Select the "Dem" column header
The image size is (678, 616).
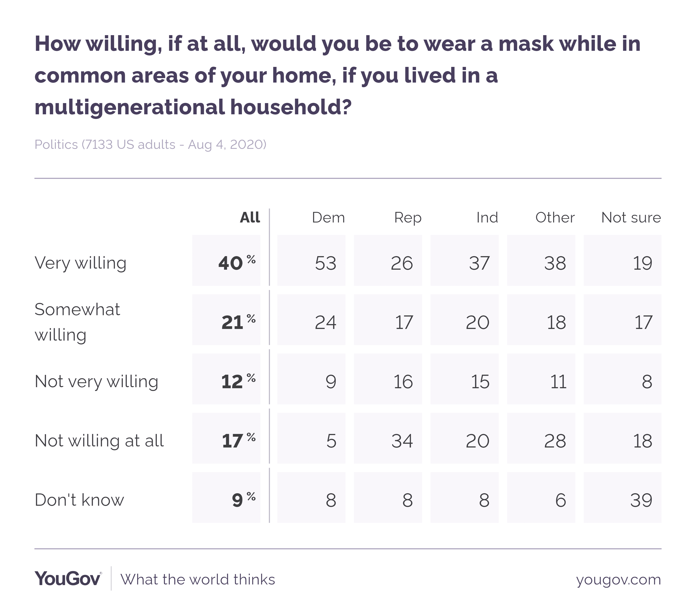(x=328, y=218)
